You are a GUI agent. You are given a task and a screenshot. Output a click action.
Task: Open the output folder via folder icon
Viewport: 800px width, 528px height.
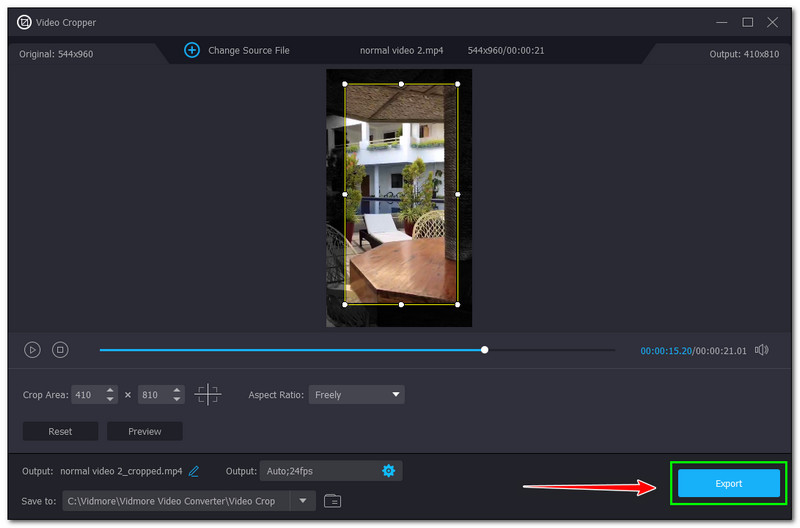pyautogui.click(x=333, y=501)
